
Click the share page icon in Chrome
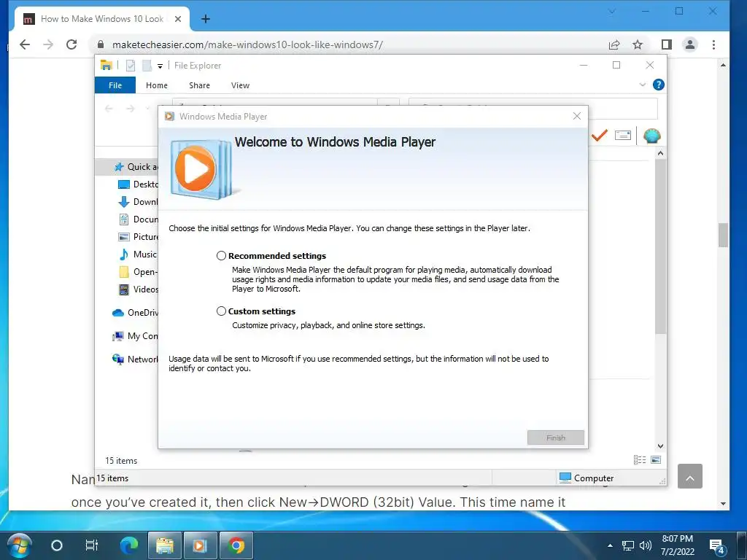[614, 44]
